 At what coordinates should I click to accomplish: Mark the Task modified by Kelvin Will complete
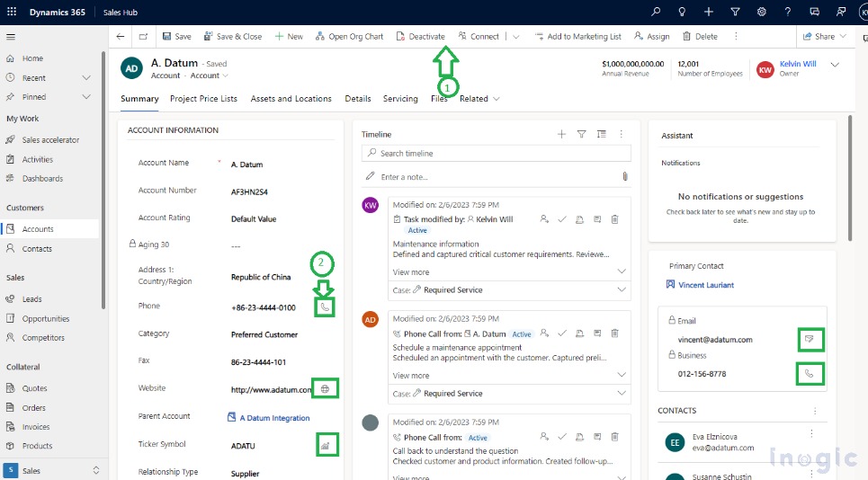[x=562, y=219]
